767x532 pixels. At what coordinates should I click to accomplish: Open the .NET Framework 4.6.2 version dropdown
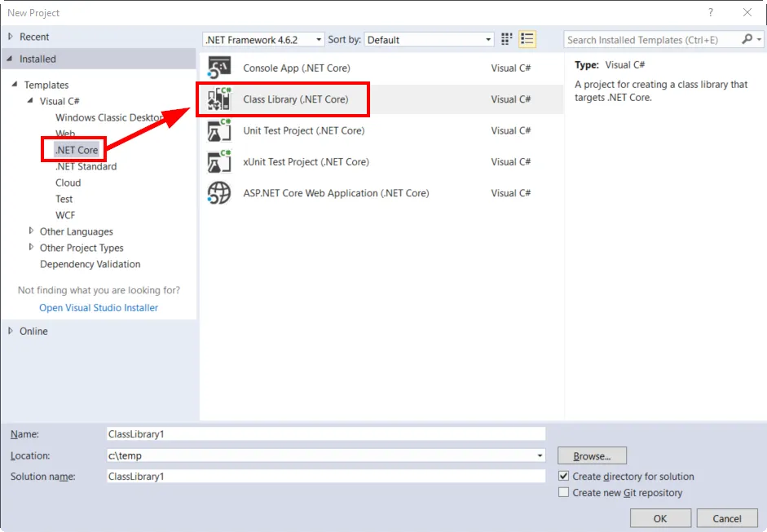point(263,40)
